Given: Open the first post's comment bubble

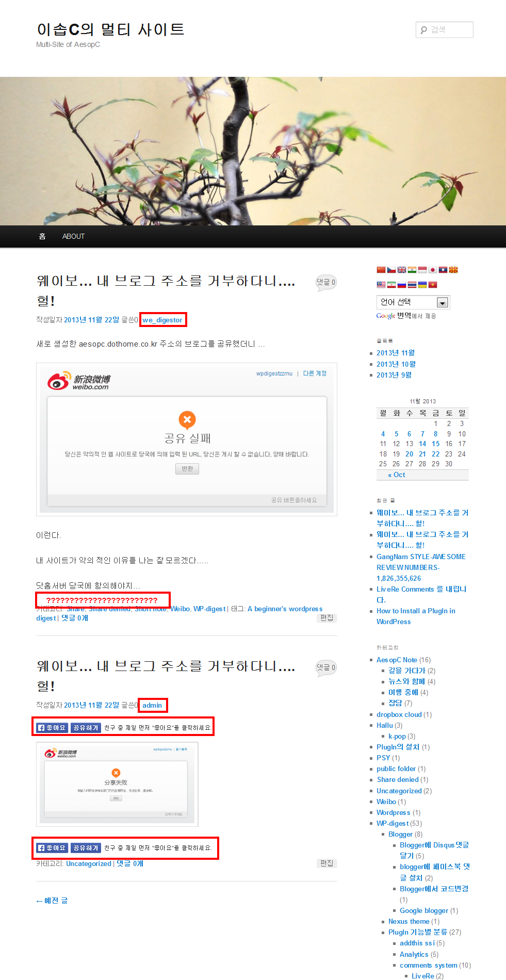Looking at the screenshot, I should [x=326, y=283].
